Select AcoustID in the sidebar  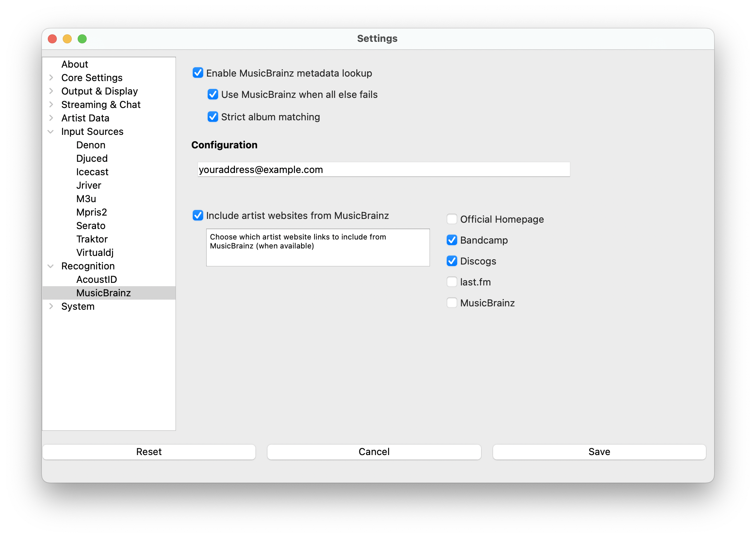pyautogui.click(x=96, y=279)
